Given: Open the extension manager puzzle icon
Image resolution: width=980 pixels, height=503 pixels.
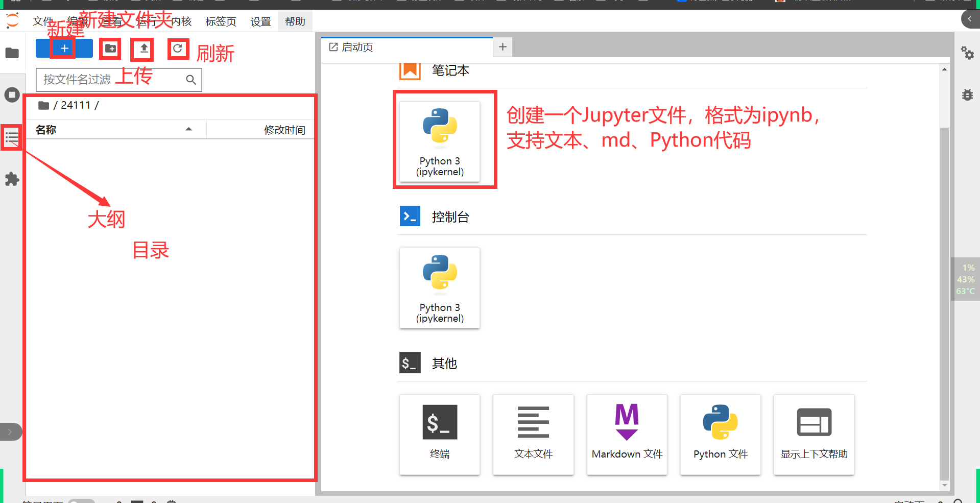Looking at the screenshot, I should click(x=12, y=179).
